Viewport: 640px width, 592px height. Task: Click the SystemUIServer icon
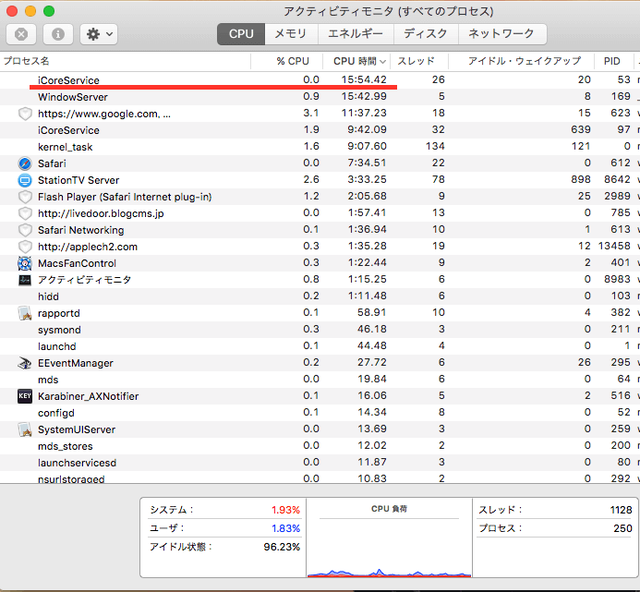point(25,430)
